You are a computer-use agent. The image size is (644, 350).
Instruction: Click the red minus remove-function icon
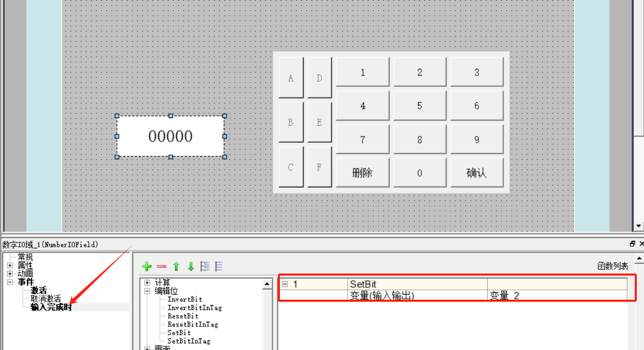click(x=162, y=266)
